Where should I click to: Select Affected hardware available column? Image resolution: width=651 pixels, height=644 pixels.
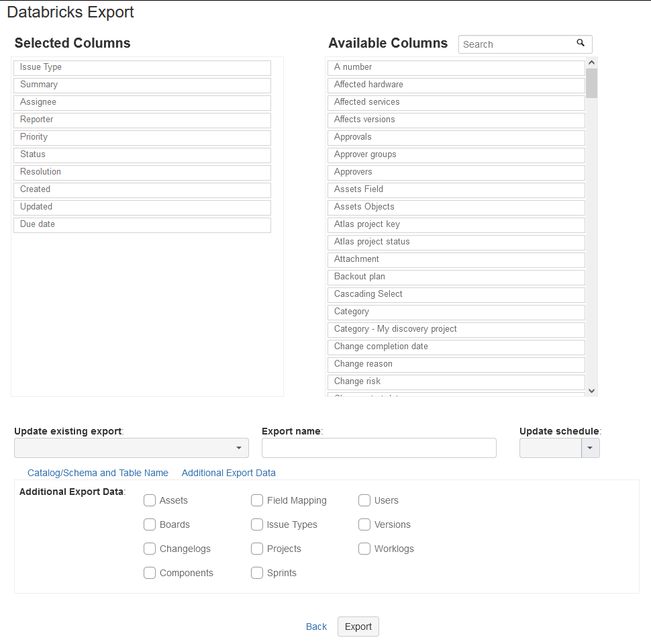point(456,85)
